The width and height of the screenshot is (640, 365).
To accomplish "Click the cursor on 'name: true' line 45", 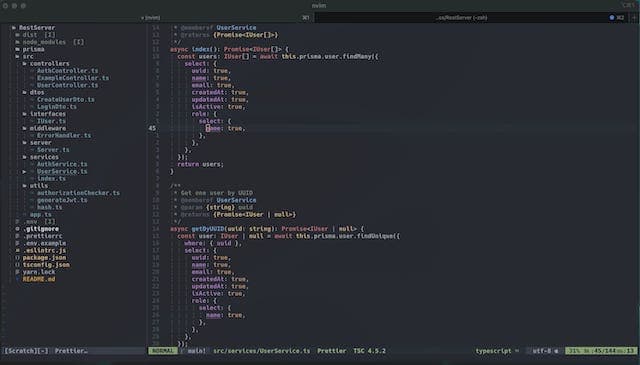I will (x=208, y=129).
